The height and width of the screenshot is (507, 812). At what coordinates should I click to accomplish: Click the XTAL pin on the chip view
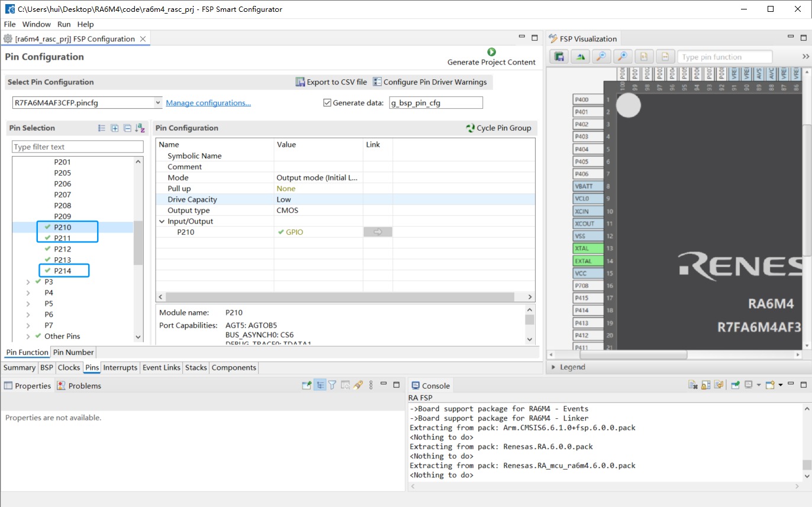[x=588, y=248]
